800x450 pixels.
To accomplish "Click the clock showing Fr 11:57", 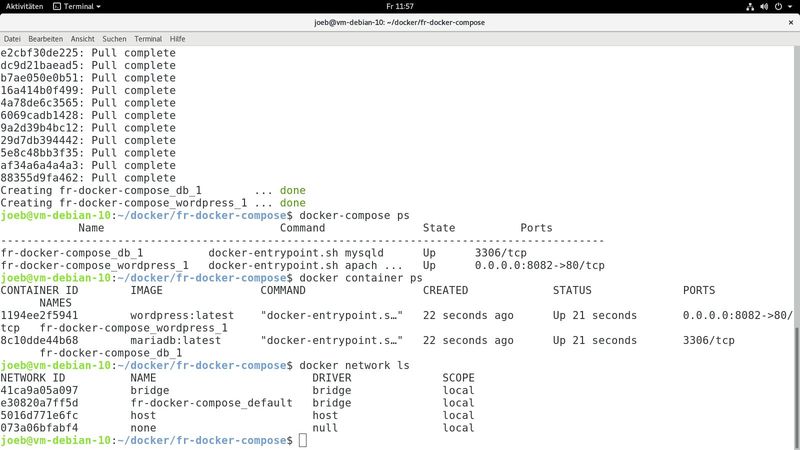I will (x=400, y=7).
